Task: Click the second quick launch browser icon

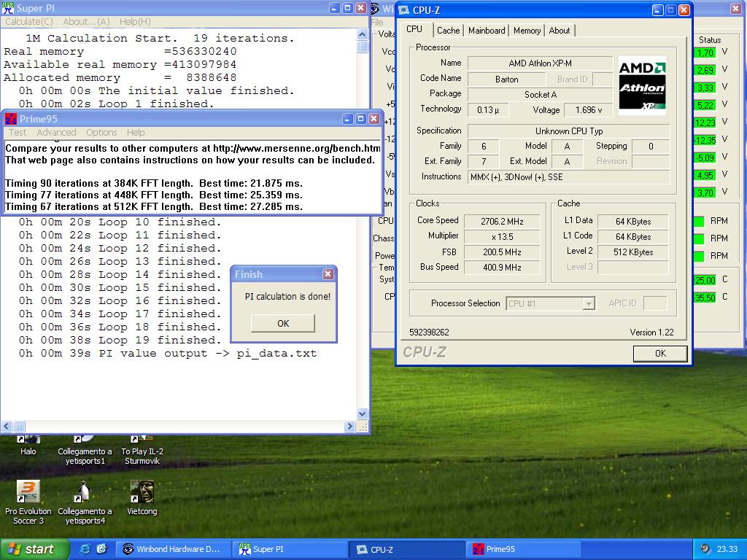Action: [101, 548]
